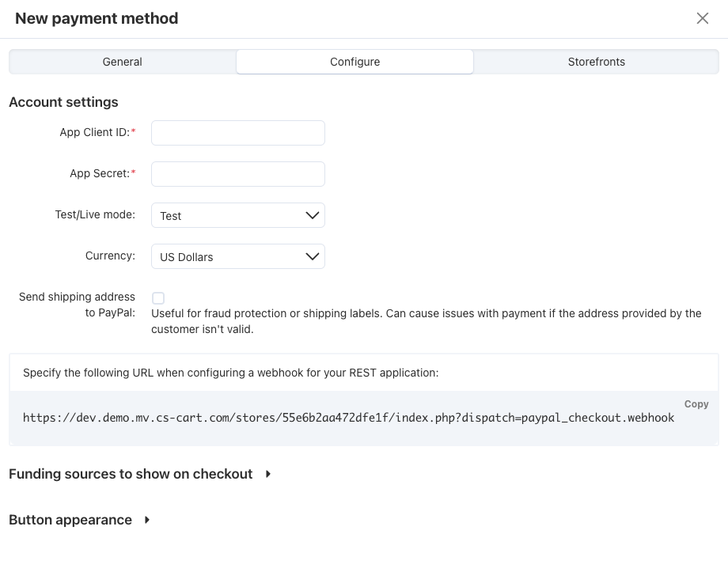Copy the webhook URL
728x587 pixels.
pos(696,404)
